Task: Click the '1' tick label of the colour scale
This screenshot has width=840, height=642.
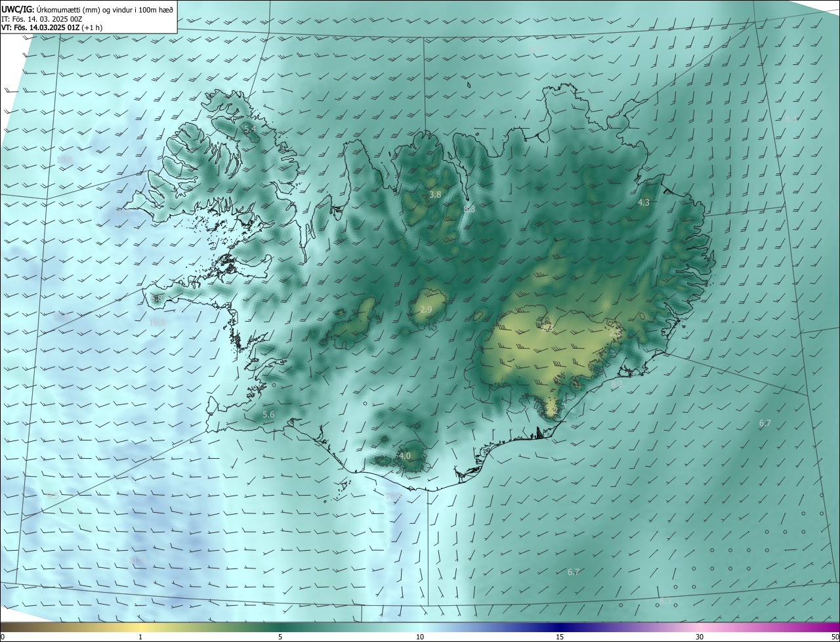Action: coord(140,637)
